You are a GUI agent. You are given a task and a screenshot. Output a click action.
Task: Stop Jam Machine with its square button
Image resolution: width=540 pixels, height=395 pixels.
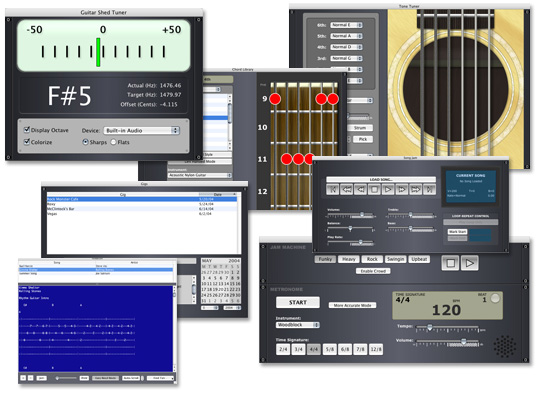450,263
